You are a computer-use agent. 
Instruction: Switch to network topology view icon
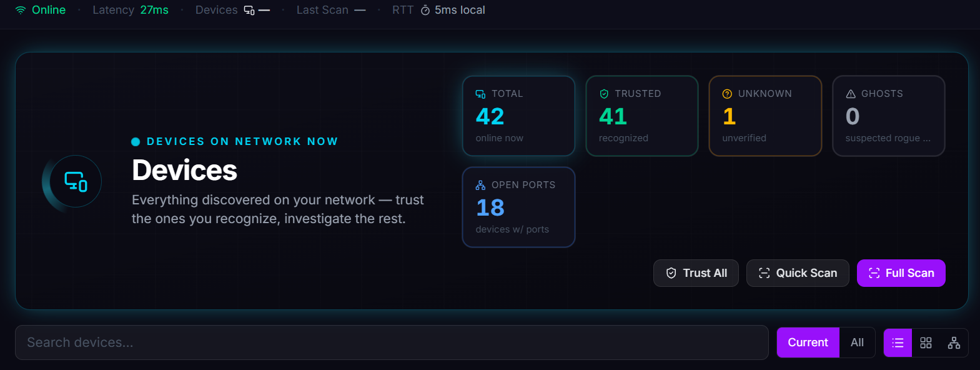pos(954,342)
